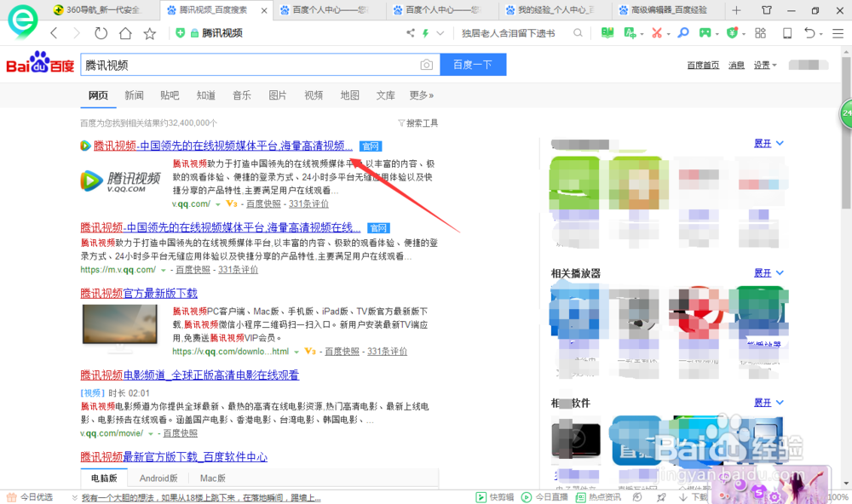Click the magnifier in the browser search box

(578, 33)
